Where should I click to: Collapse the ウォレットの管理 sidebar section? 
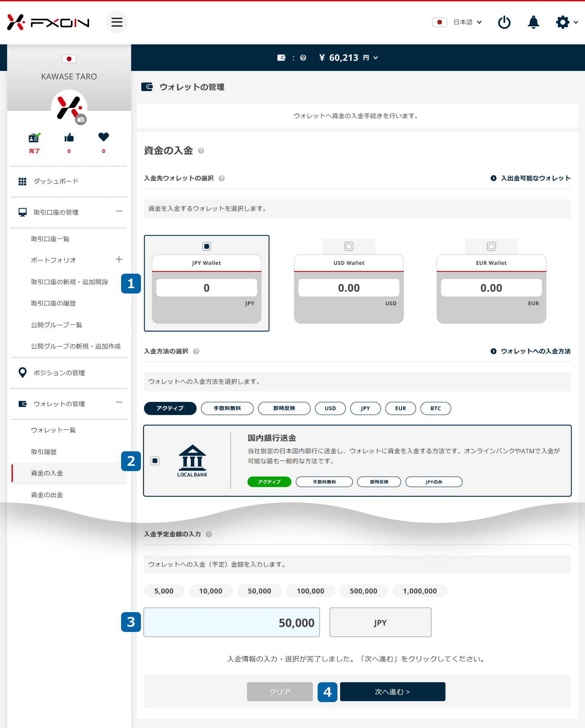coord(119,402)
